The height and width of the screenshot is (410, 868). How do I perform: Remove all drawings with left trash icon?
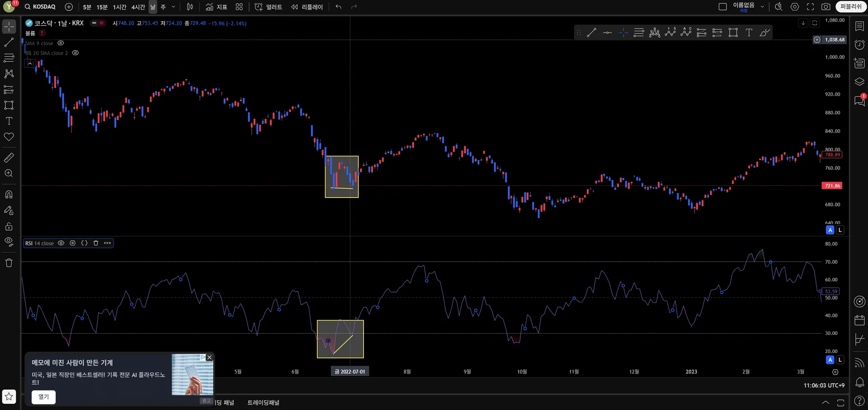point(9,263)
